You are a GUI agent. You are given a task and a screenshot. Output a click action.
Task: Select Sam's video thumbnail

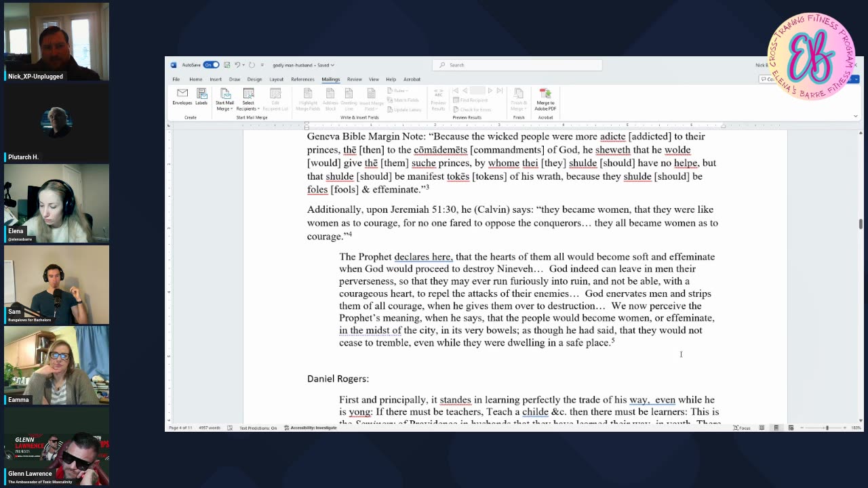click(x=56, y=285)
